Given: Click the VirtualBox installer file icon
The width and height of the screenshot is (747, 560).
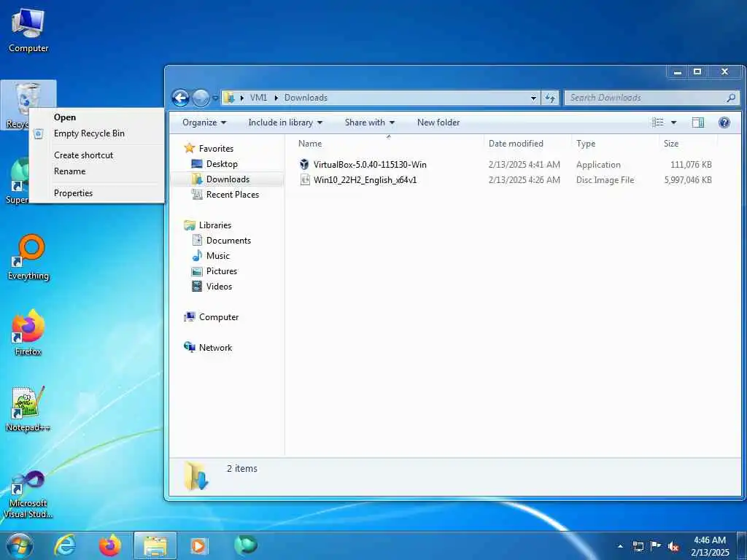Looking at the screenshot, I should [x=304, y=164].
